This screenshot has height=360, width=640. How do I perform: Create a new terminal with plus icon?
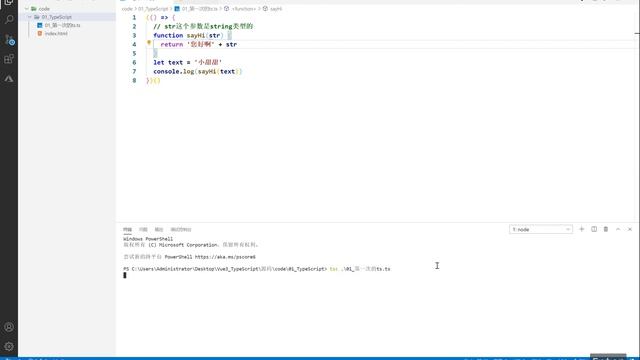point(582,229)
